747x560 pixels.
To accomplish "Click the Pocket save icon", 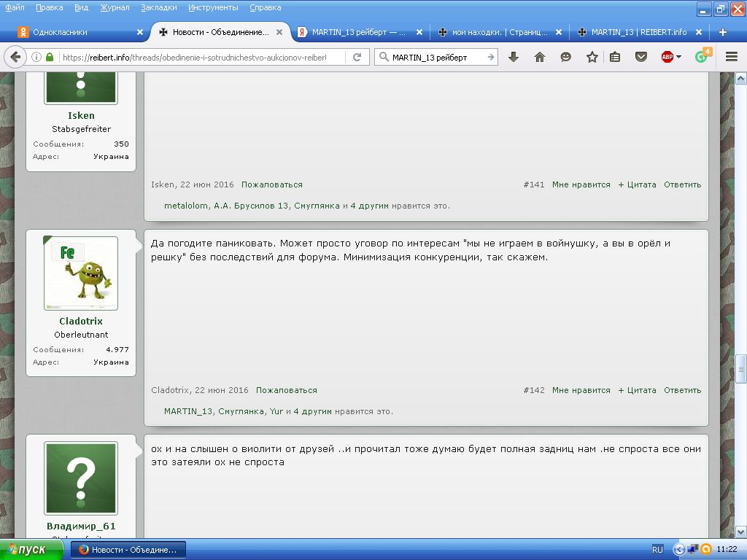I will coord(641,57).
